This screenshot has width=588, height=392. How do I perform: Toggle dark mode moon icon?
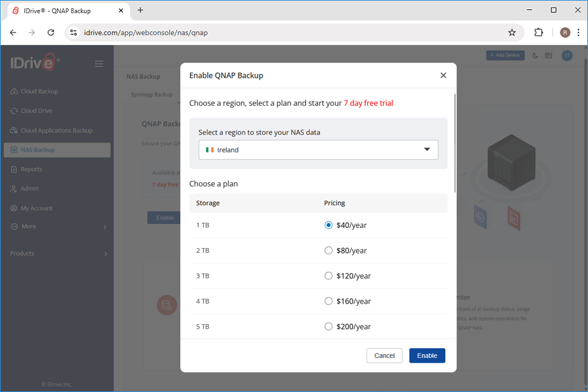(535, 56)
